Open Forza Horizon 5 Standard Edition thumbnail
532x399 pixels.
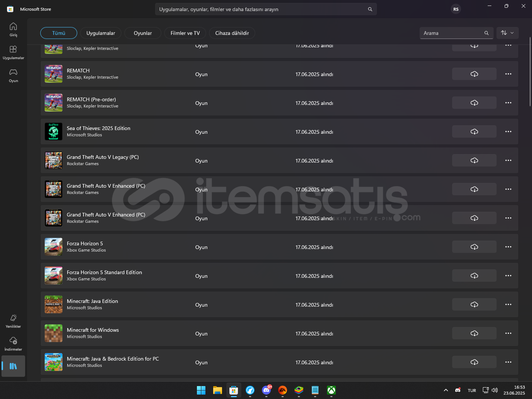pos(54,276)
